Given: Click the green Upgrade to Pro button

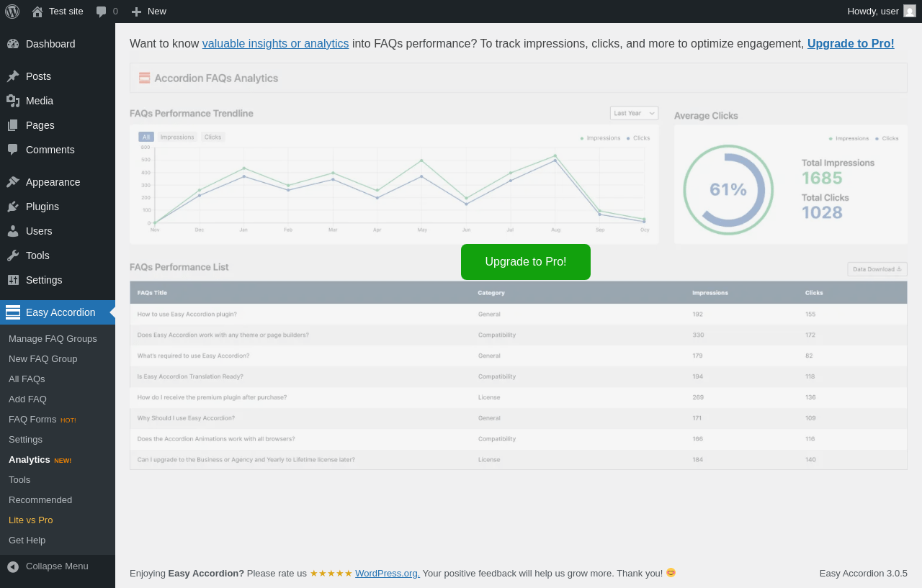Looking at the screenshot, I should pyautogui.click(x=526, y=262).
